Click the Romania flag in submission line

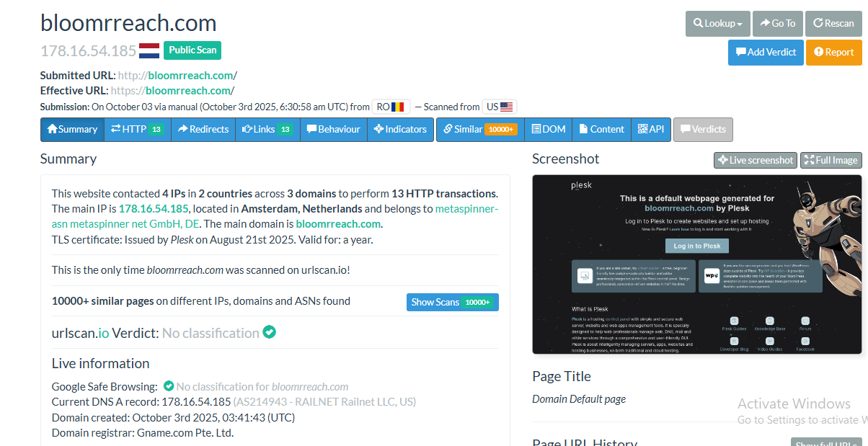click(398, 107)
